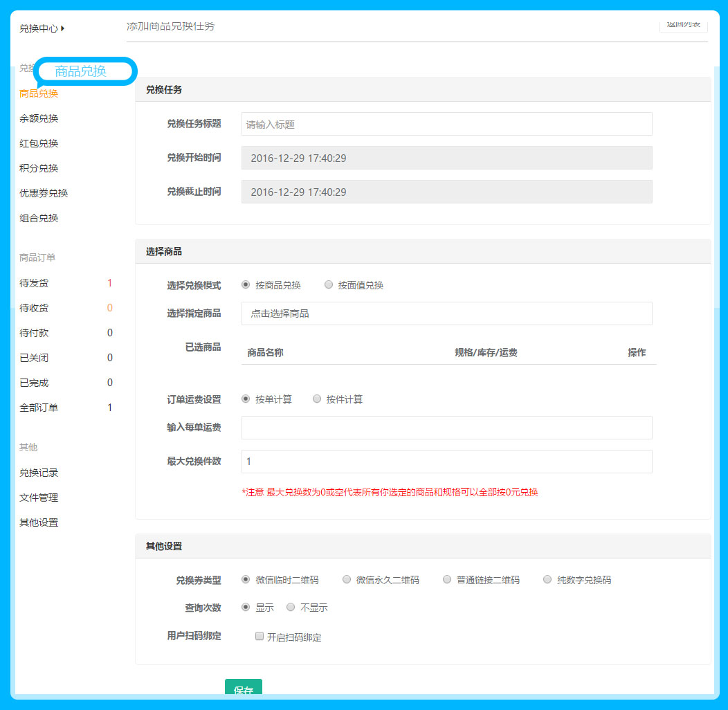Open the 兑换截止时间 date picker

(446, 192)
